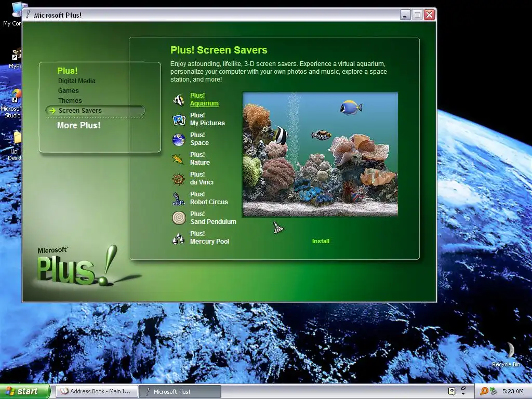The width and height of the screenshot is (532, 399).
Task: Close the Microsoft Plus! window
Action: coord(430,15)
